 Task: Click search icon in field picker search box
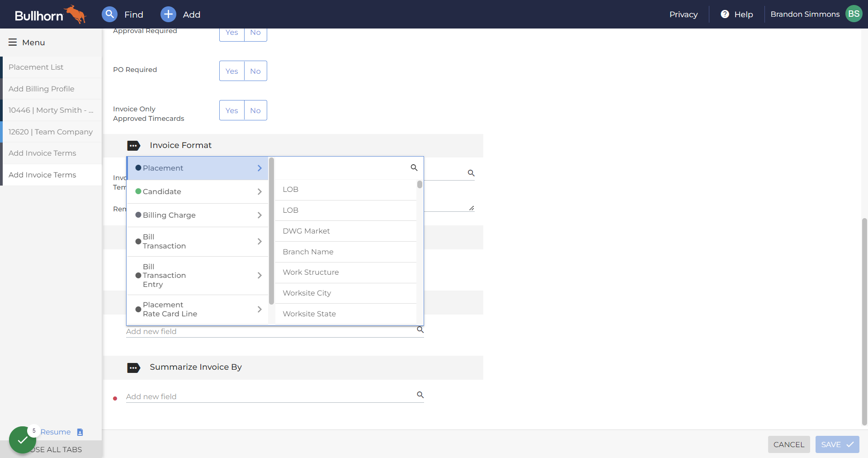(x=414, y=167)
